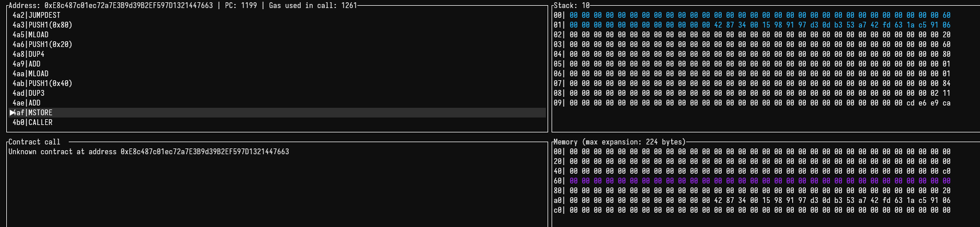Select the 4a6 PUSH1(0x20) opcode line
The width and height of the screenshot is (980, 227).
(42, 45)
